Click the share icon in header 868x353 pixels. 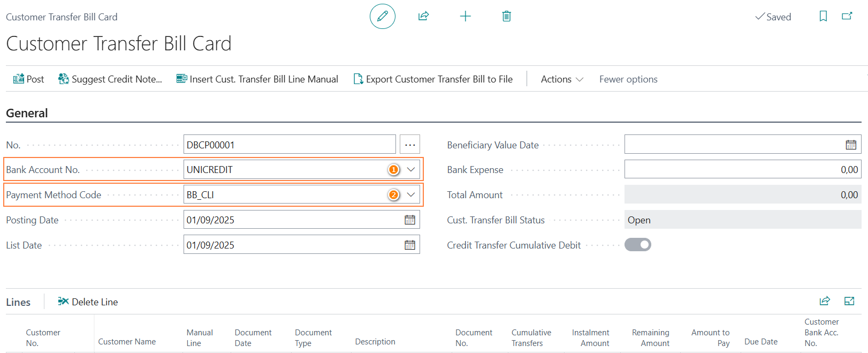click(x=423, y=16)
